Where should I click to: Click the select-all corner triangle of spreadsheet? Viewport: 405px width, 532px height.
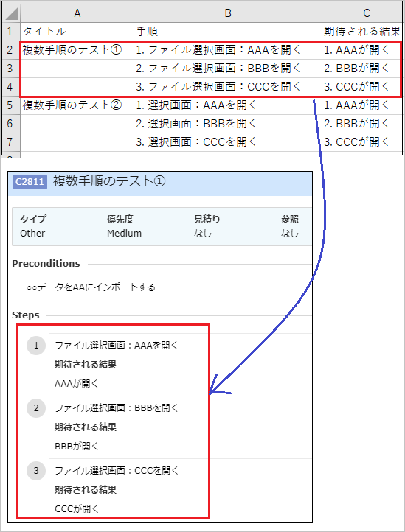(x=11, y=13)
